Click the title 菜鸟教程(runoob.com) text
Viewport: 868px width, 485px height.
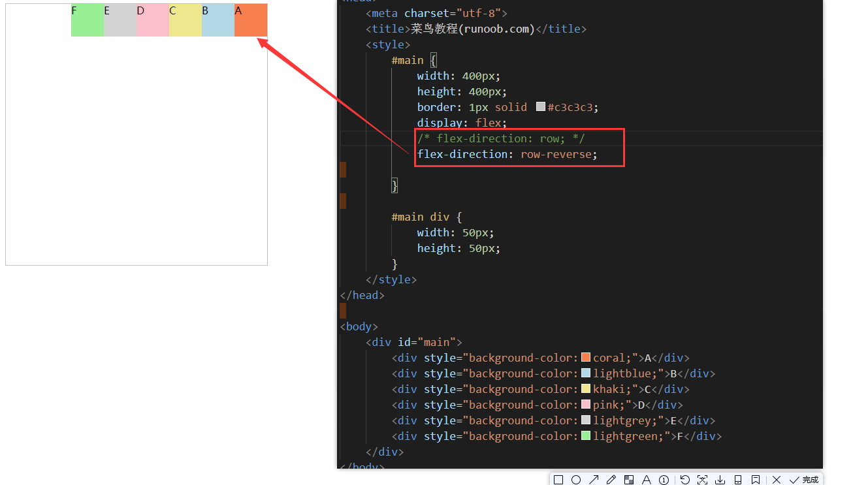pyautogui.click(x=473, y=29)
